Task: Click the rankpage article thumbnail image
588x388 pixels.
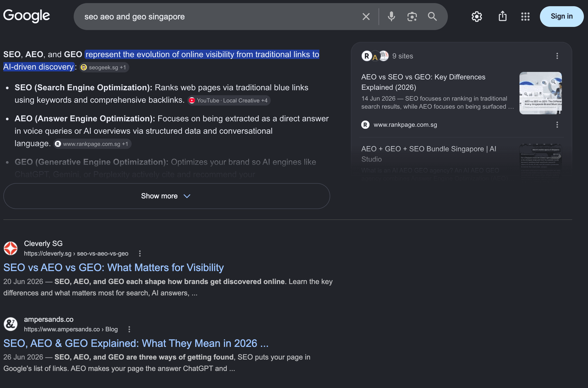Action: point(540,93)
